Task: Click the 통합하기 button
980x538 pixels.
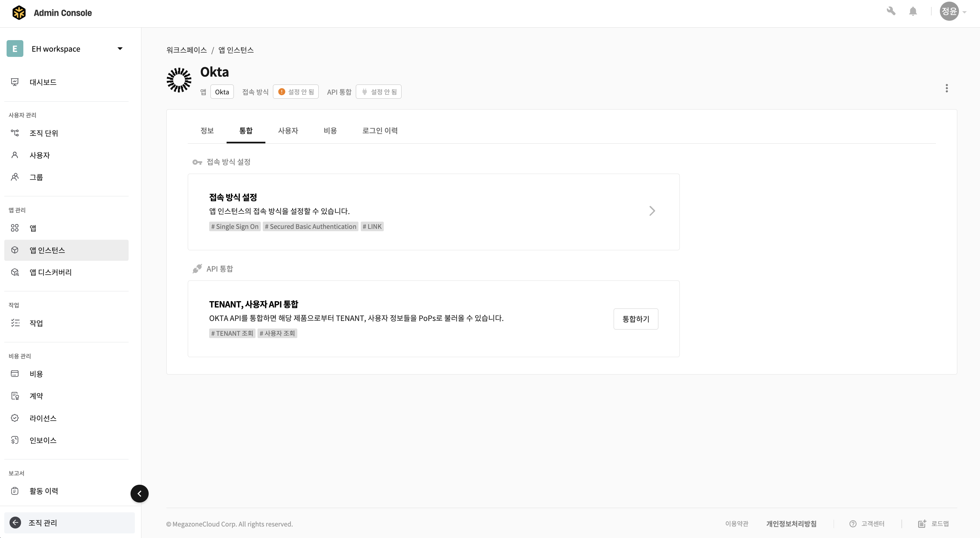Action: (636, 319)
